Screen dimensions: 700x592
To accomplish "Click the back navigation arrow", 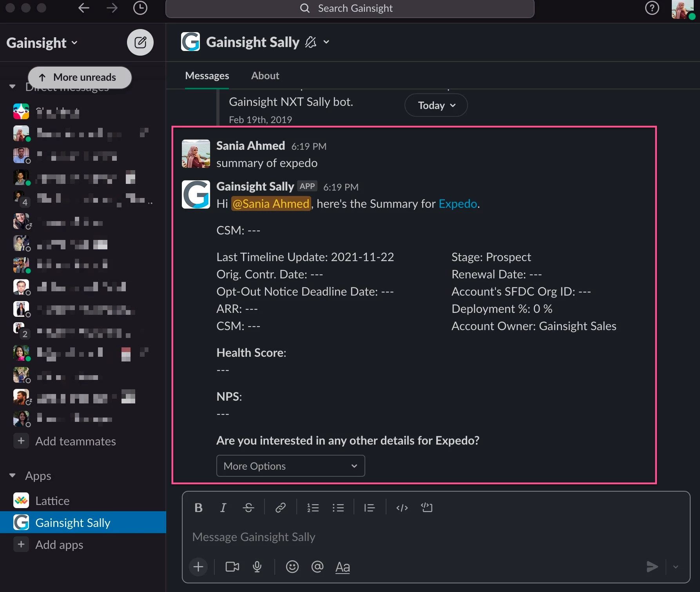I will click(84, 8).
